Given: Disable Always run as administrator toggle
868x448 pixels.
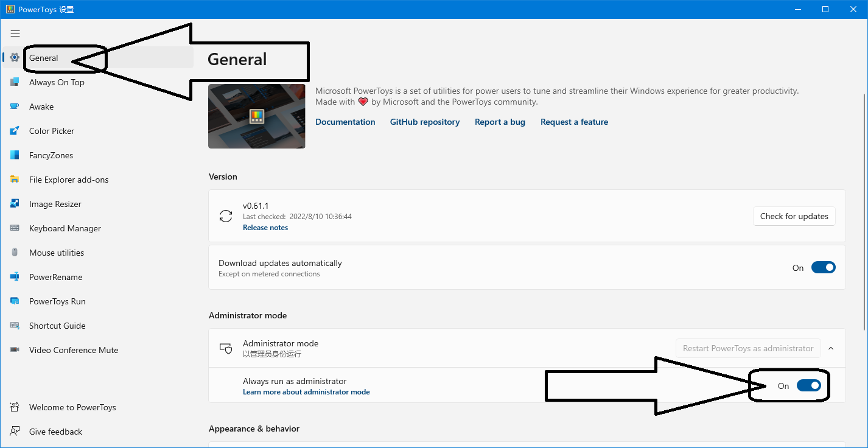Looking at the screenshot, I should [x=809, y=385].
